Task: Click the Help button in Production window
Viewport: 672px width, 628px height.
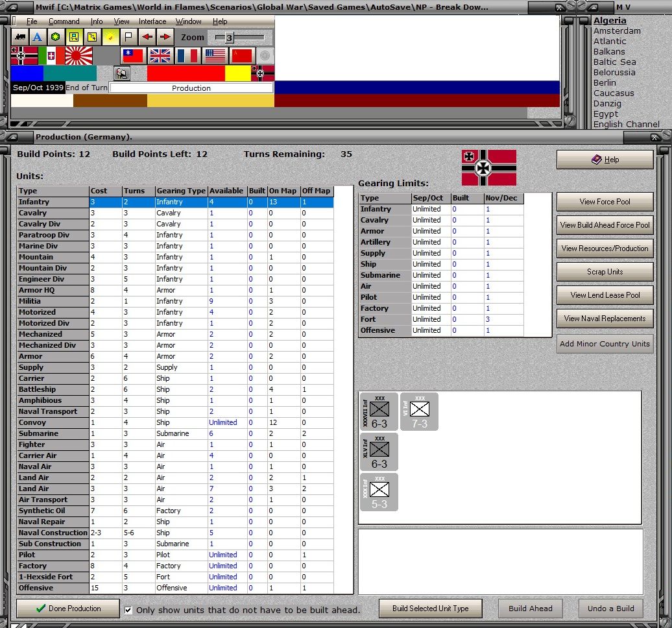Action: click(605, 160)
